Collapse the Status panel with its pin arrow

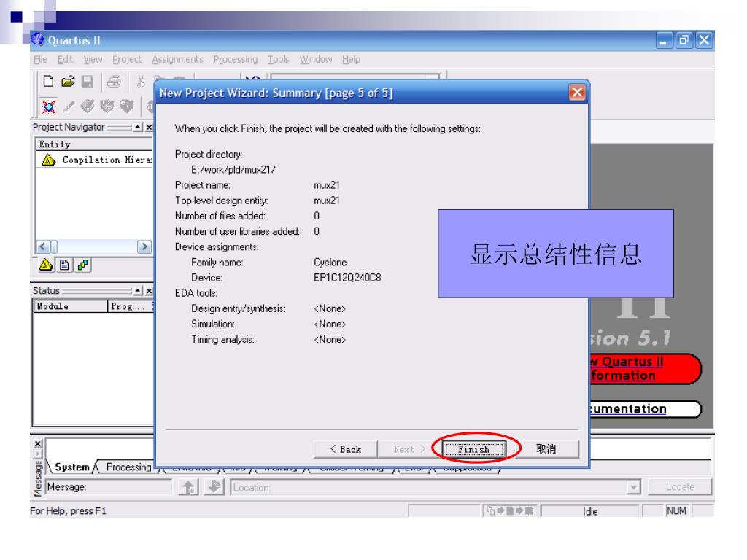[x=138, y=290]
